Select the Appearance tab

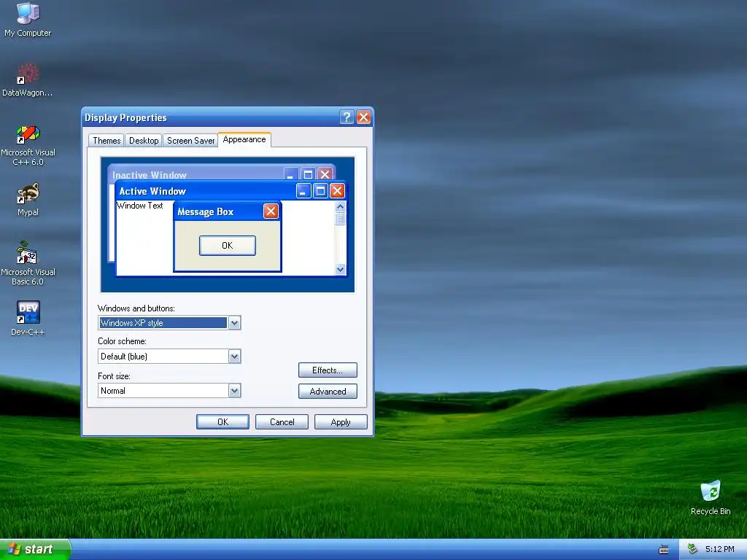point(244,139)
